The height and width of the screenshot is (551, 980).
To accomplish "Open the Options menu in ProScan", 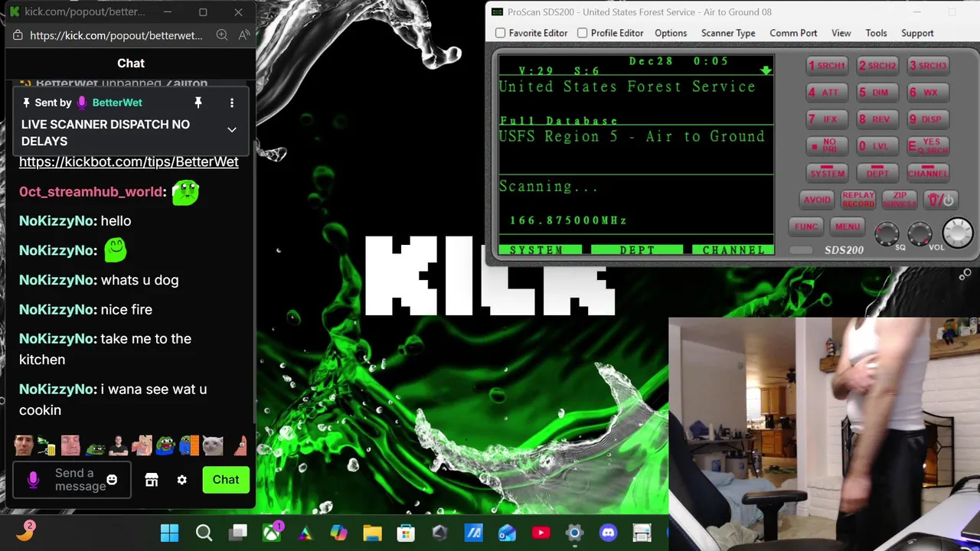I will (671, 33).
